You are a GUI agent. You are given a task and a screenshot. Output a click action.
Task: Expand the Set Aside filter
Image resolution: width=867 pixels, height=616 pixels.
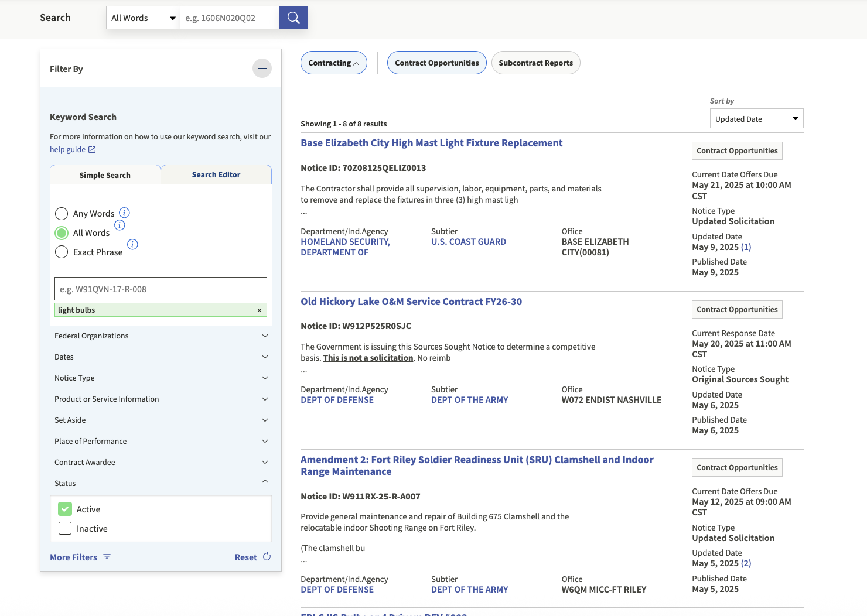[161, 420]
